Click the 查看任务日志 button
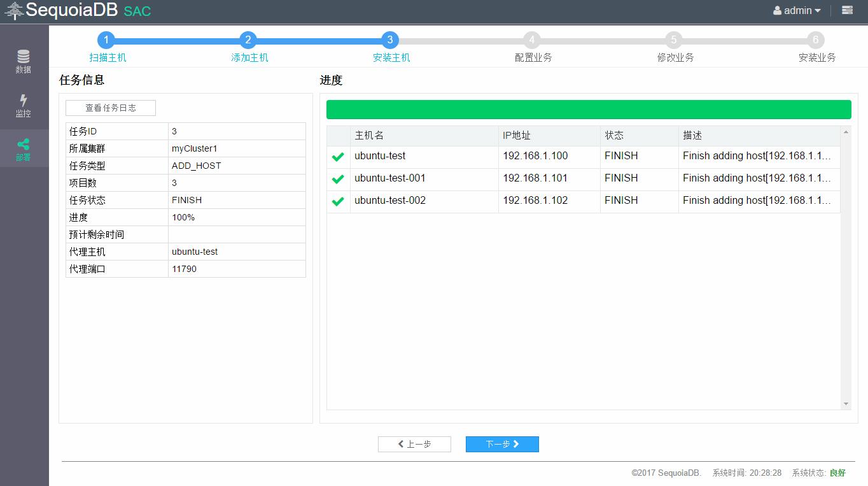The width and height of the screenshot is (868, 486). (110, 108)
